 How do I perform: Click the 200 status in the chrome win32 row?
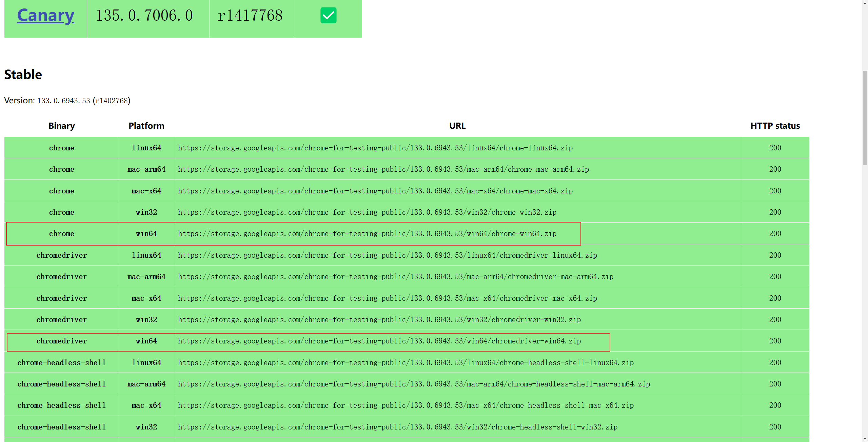[x=775, y=212]
